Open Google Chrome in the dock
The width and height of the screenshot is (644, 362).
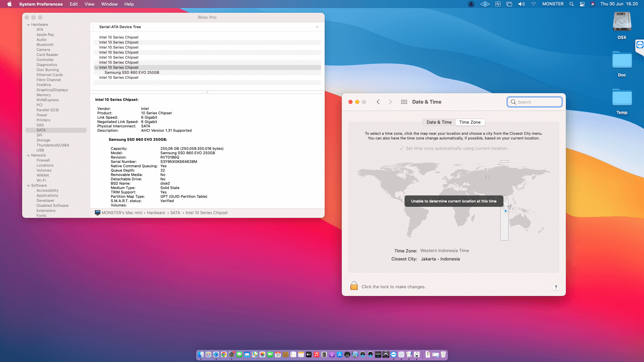[224, 355]
